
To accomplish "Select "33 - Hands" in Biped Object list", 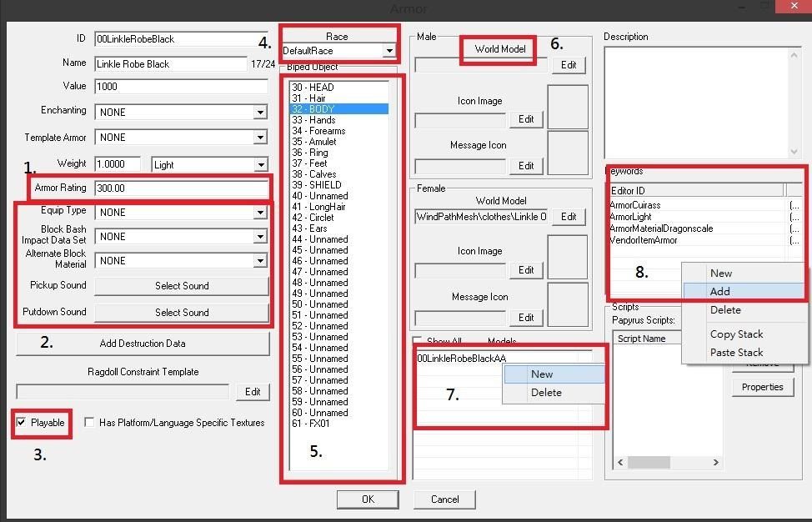I will 339,119.
